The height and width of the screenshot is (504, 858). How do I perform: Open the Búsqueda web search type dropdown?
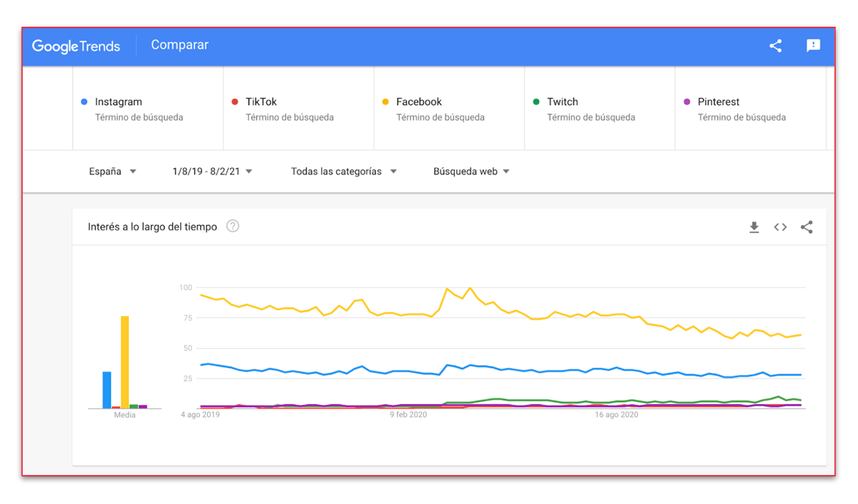[471, 172]
